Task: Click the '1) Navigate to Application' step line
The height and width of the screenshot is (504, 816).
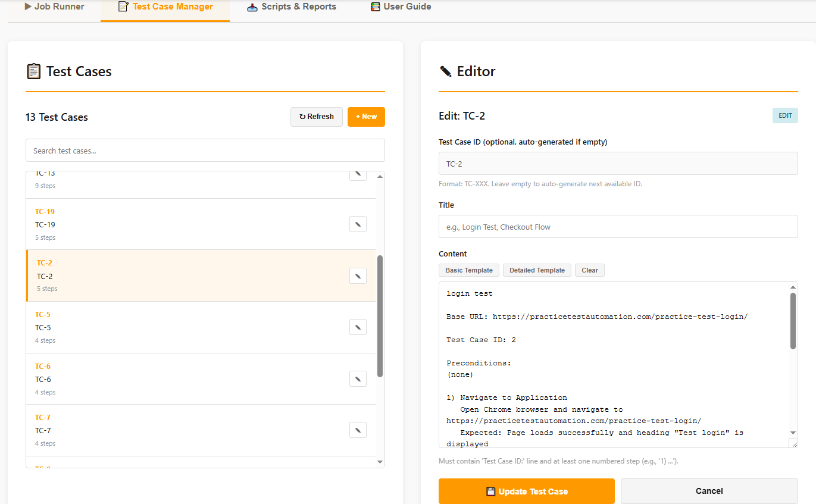Action: tap(507, 397)
